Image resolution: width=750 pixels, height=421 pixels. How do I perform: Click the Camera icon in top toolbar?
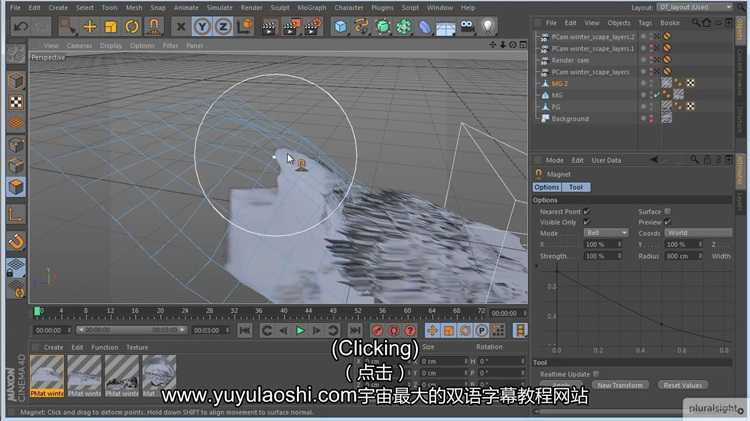(x=466, y=26)
